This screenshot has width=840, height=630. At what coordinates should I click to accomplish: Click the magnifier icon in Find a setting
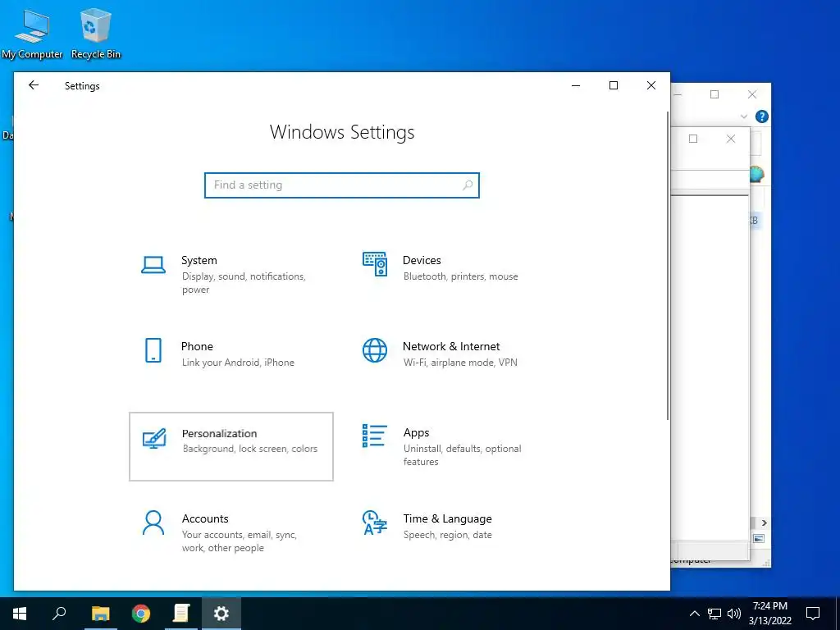pyautogui.click(x=467, y=185)
